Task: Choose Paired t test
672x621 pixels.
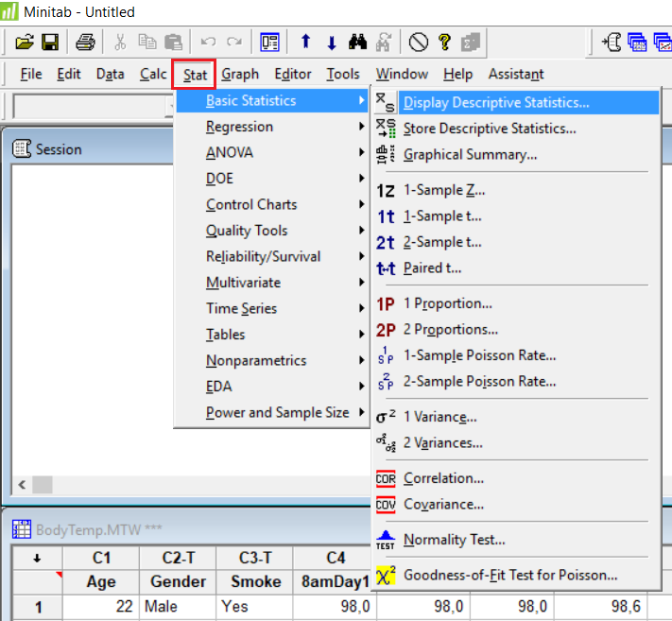Action: pos(516,268)
